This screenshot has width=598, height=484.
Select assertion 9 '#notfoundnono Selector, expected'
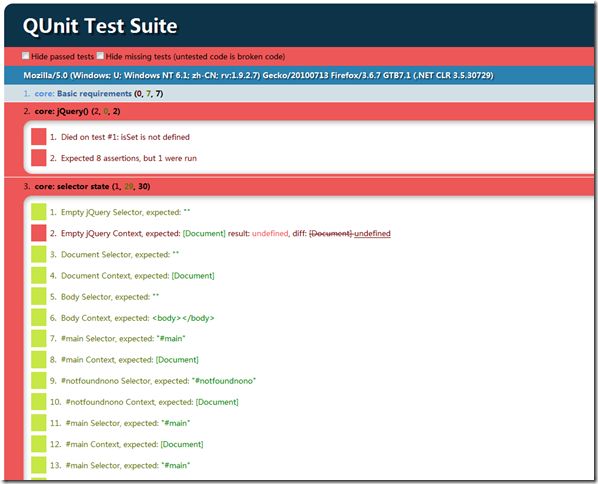pyautogui.click(x=153, y=381)
